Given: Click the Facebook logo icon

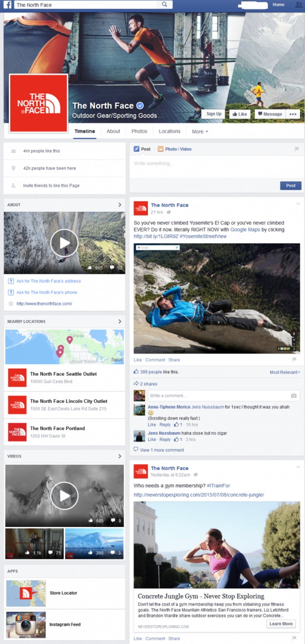Looking at the screenshot, I should point(7,5).
